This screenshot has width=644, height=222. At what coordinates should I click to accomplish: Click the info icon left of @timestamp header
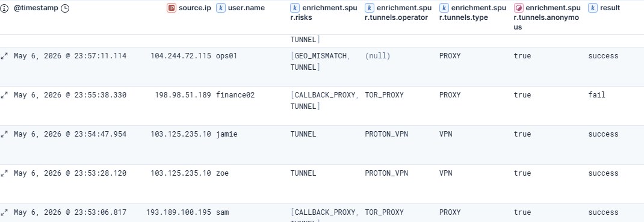(x=4, y=8)
